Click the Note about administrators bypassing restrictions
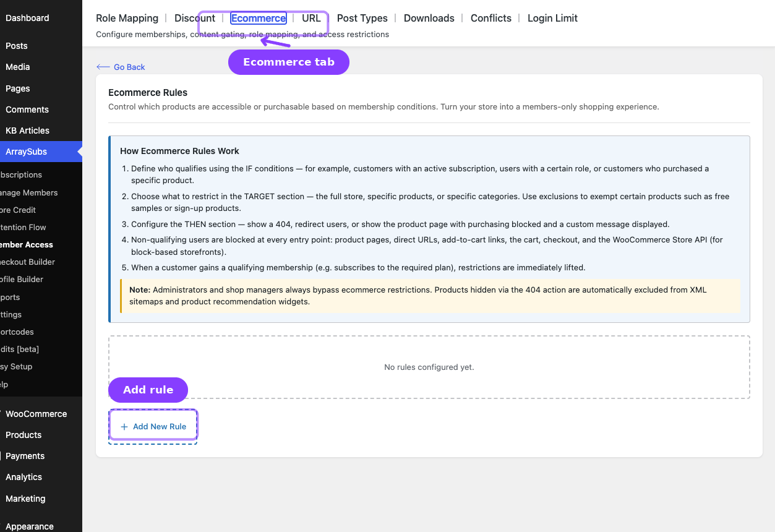Image resolution: width=775 pixels, height=532 pixels. click(430, 296)
